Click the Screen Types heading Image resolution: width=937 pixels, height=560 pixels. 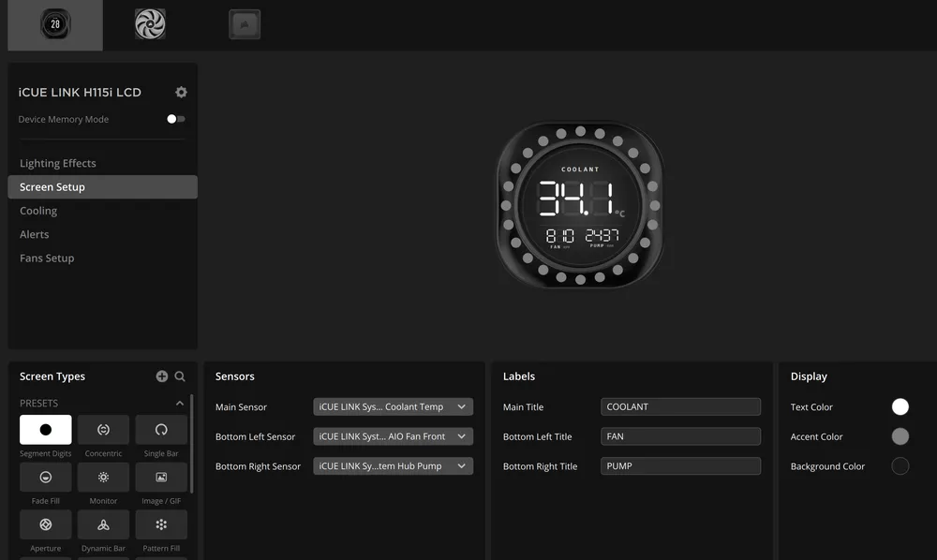[52, 376]
